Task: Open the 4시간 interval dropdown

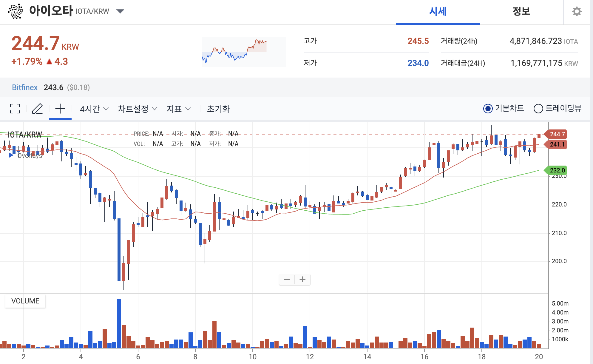Action: pyautogui.click(x=94, y=109)
